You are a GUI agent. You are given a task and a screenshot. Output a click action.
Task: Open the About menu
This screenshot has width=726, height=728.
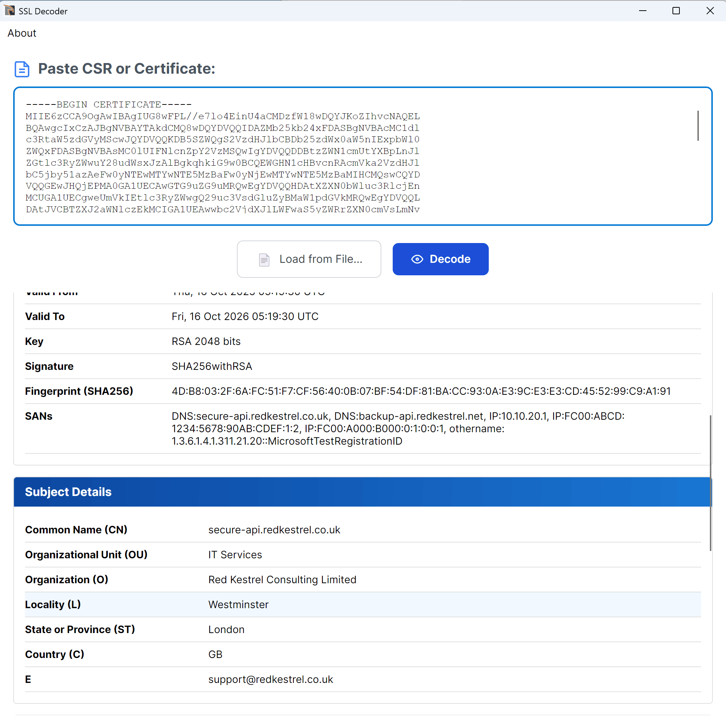pos(22,33)
